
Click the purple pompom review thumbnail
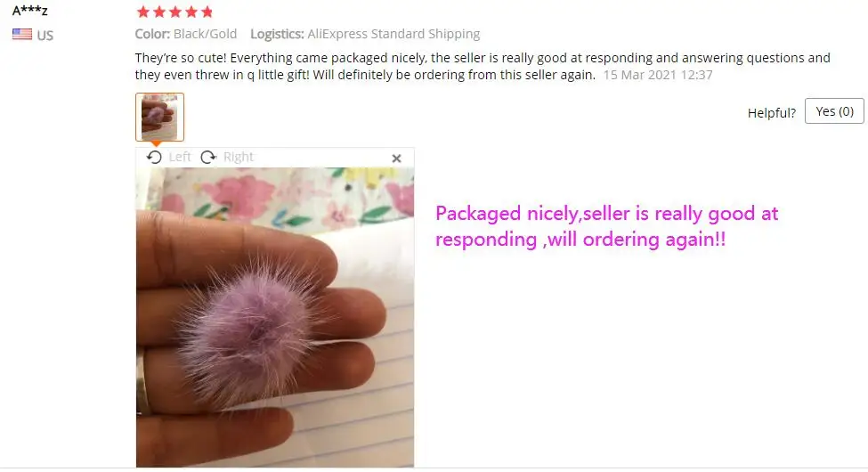click(x=159, y=117)
